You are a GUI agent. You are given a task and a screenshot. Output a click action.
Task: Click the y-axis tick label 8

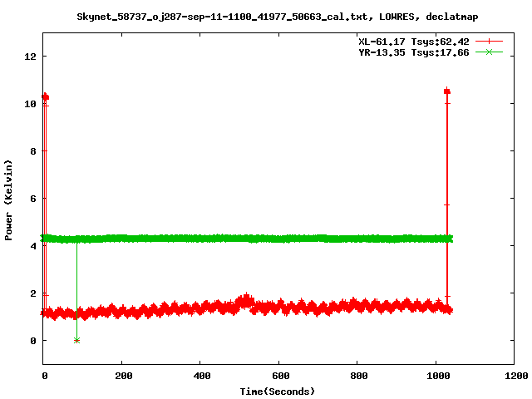(32, 151)
